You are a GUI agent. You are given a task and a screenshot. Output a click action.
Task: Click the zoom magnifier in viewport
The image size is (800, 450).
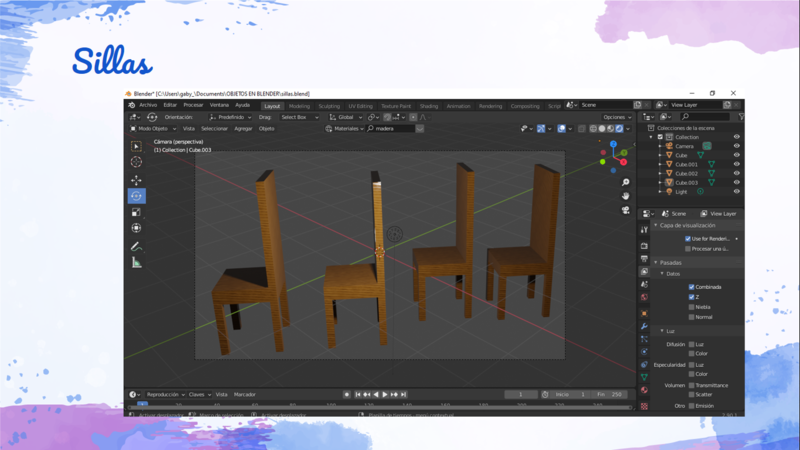click(625, 182)
